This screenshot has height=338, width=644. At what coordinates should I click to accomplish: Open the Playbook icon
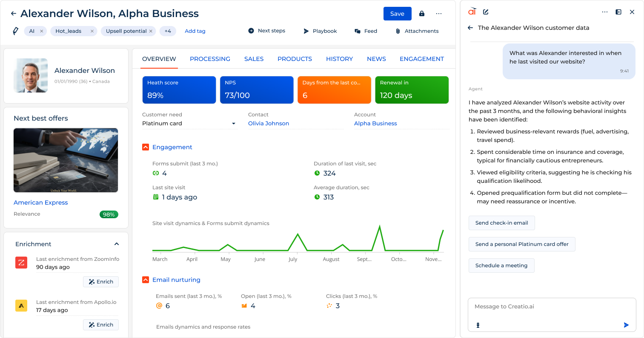(306, 30)
